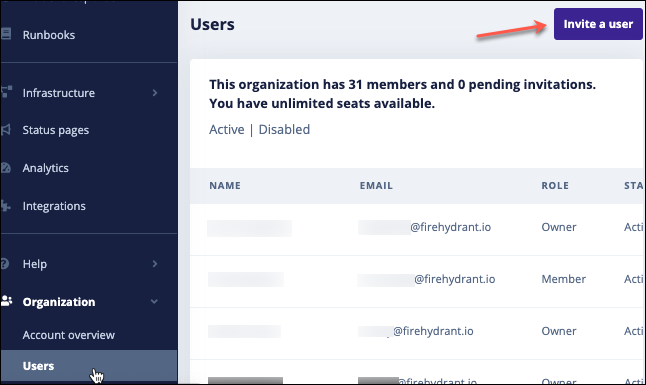Open Analytics from the sidebar

[45, 168]
